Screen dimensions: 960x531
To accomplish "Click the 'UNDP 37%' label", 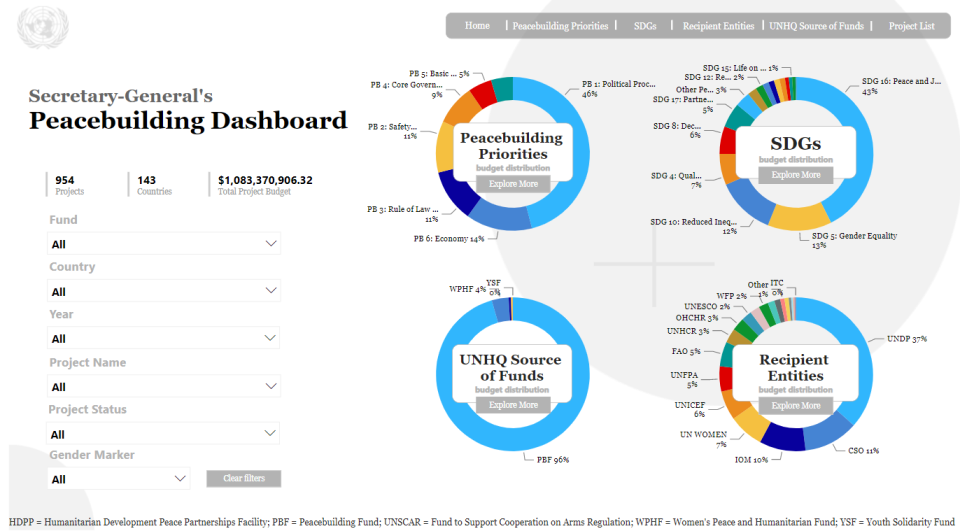I will [x=907, y=339].
